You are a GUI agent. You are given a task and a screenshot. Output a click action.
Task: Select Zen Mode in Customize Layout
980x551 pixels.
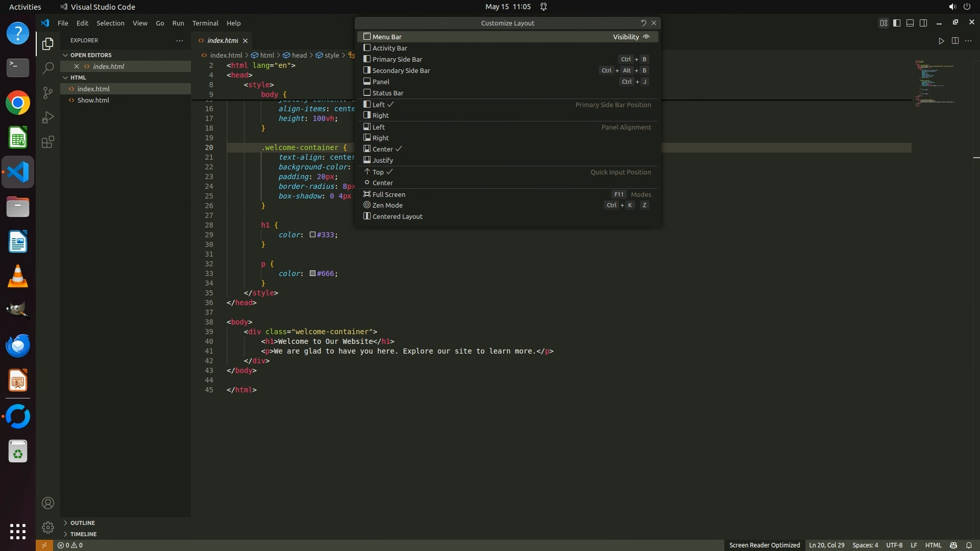[387, 205]
